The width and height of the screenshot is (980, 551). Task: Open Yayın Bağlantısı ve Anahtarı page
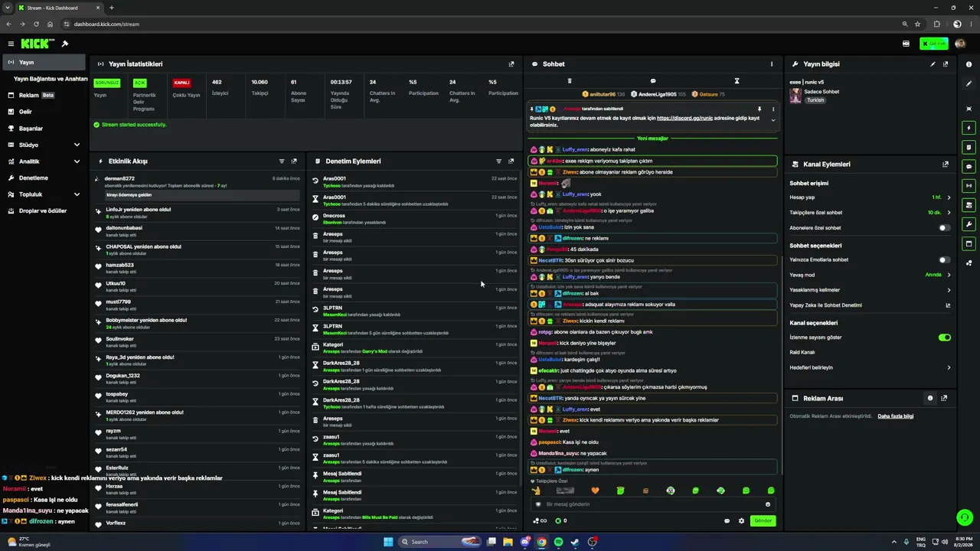[x=51, y=79]
